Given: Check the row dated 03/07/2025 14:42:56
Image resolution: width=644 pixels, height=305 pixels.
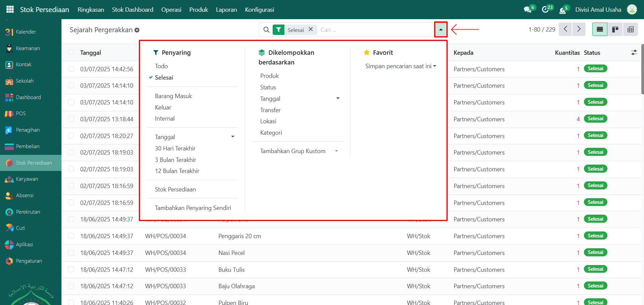Looking at the screenshot, I should [x=71, y=69].
